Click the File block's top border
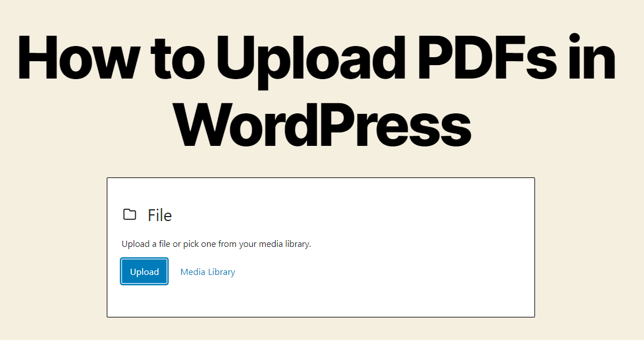The height and width of the screenshot is (340, 644). (x=321, y=178)
